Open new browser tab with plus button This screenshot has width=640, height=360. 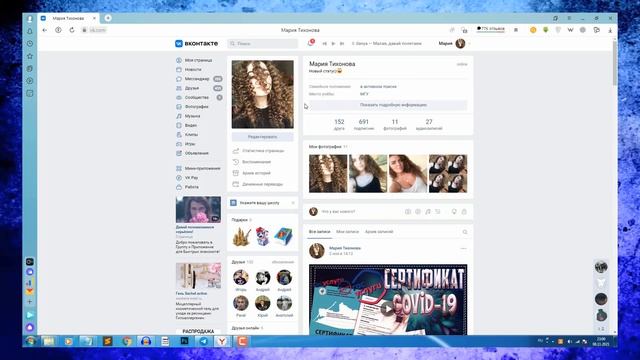(x=108, y=18)
